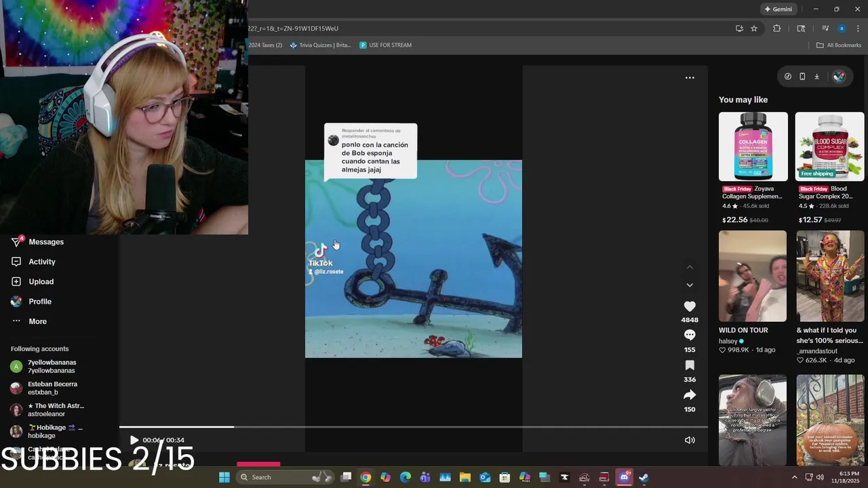Viewport: 868px width, 488px height.
Task: Share the video via the arrow icon
Action: pyautogui.click(x=690, y=394)
